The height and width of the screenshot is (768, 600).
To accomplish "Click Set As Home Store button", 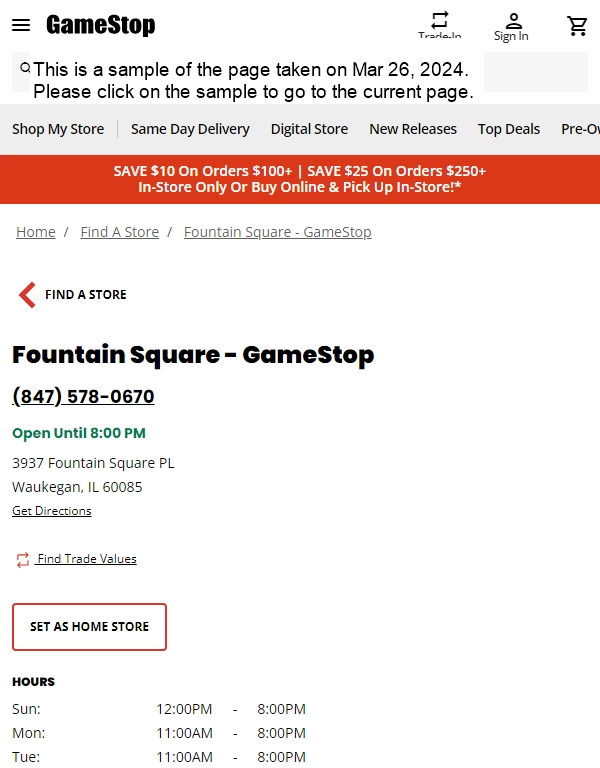I will [90, 627].
